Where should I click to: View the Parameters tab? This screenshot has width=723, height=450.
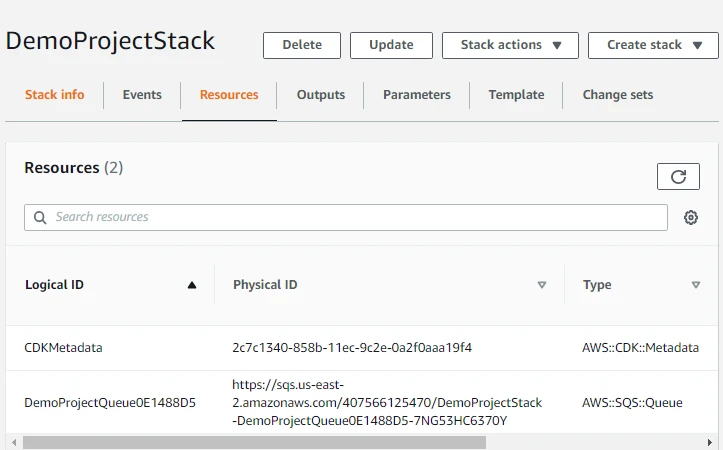[417, 95]
